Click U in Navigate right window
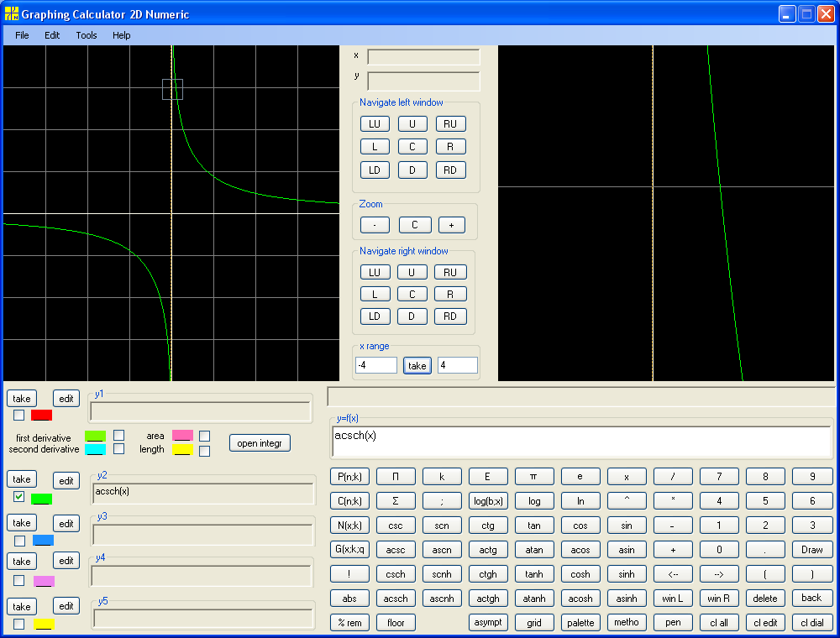The image size is (840, 638). click(412, 273)
